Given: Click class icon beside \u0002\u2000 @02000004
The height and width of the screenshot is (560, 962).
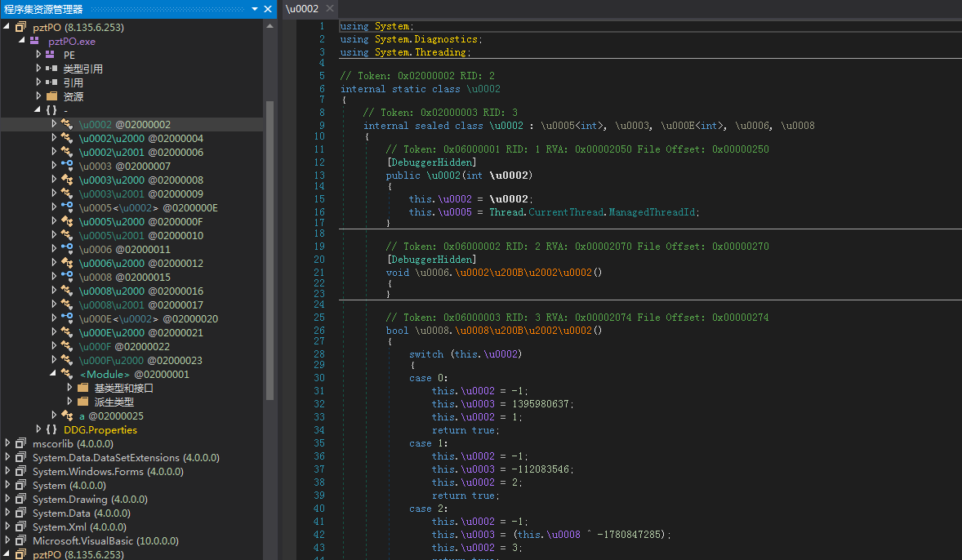Looking at the screenshot, I should (67, 138).
